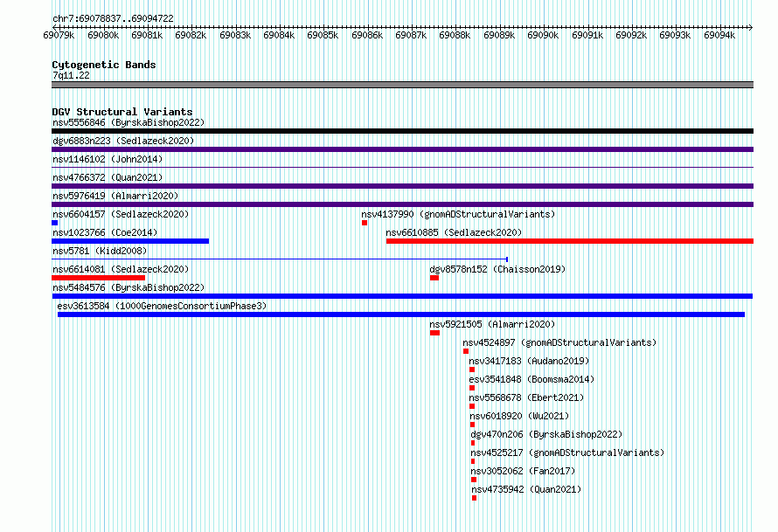The width and height of the screenshot is (778, 532).
Task: Open nsv5568678 (Ebert2021) label
Action: pyautogui.click(x=526, y=397)
